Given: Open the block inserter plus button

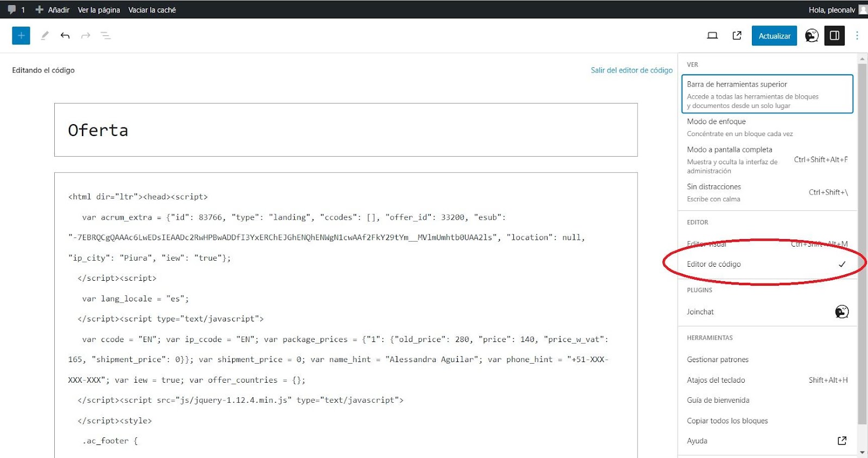Looking at the screenshot, I should tap(21, 36).
